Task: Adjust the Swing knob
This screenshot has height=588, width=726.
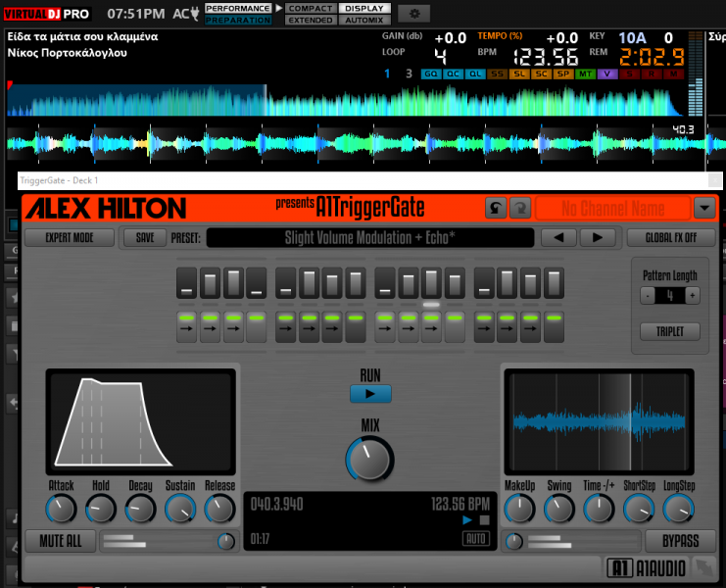Action: coord(559,509)
